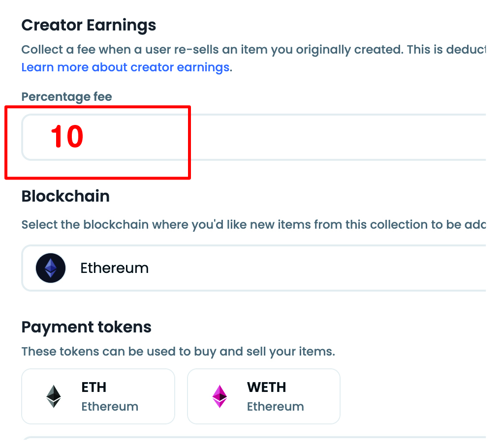Click the black ETH diamond icon
Image resolution: width=501 pixels, height=448 pixels.
54,396
